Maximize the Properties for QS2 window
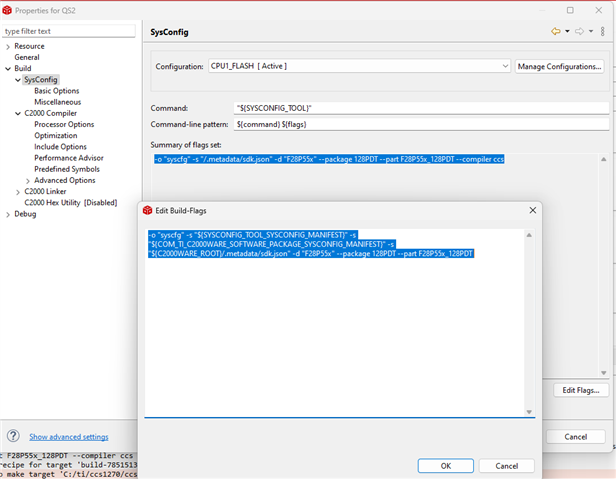The image size is (616, 479). 570,10
